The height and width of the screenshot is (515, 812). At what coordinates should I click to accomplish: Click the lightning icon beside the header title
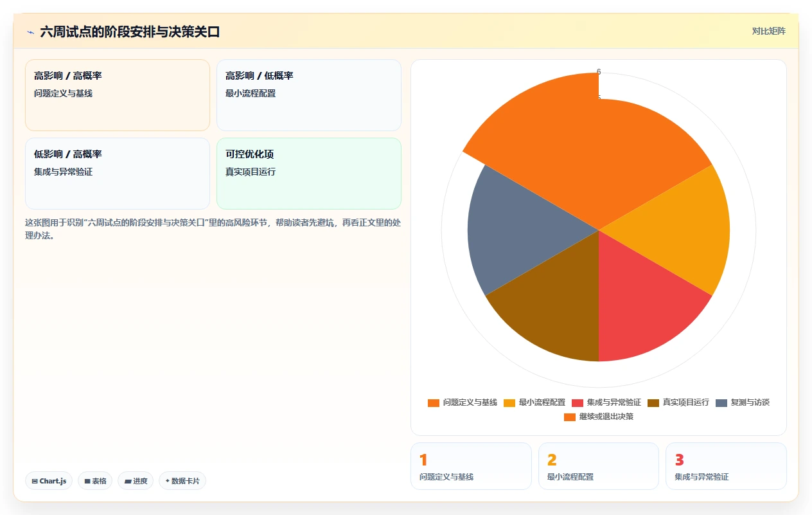31,32
